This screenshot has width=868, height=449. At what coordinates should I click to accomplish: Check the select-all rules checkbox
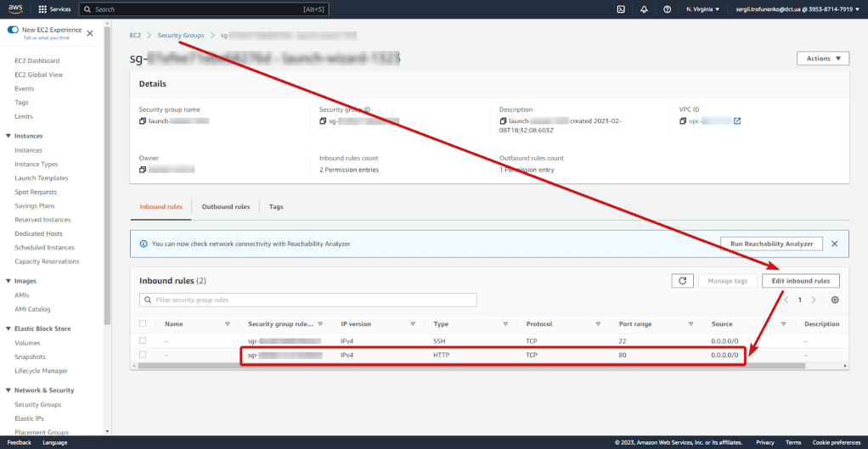coord(143,323)
